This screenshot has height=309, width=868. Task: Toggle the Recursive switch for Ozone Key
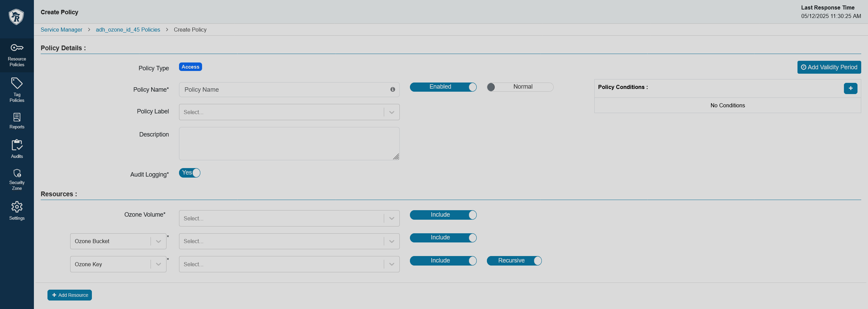tap(514, 261)
